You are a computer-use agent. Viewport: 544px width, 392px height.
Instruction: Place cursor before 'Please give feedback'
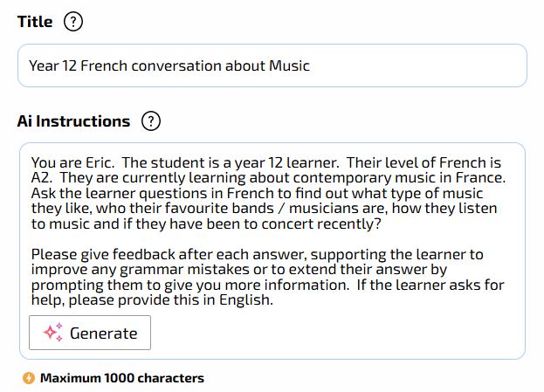31,254
